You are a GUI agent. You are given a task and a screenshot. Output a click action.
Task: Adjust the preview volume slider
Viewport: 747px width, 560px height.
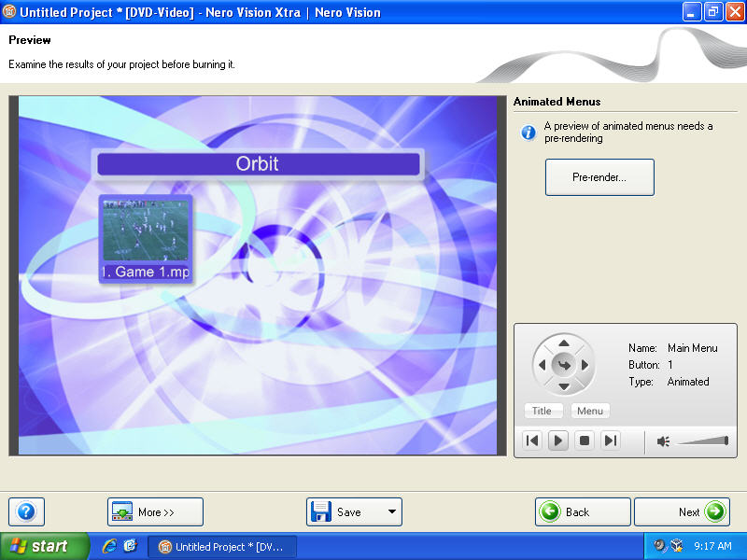[702, 441]
